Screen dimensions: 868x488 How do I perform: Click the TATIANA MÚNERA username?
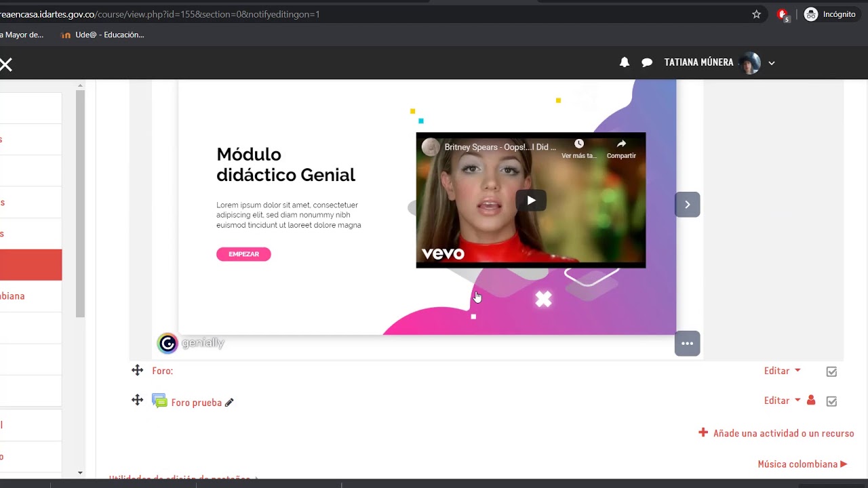coord(699,62)
